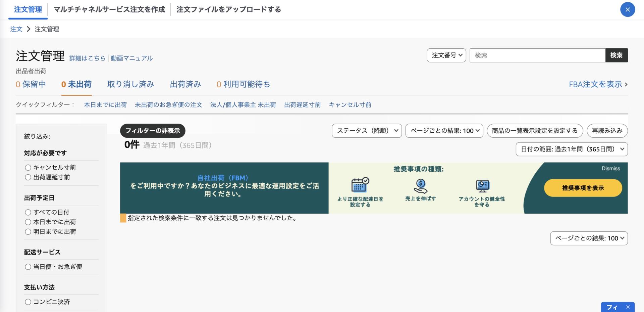
Task: Click the monitor icon for account health
Action: 482,186
